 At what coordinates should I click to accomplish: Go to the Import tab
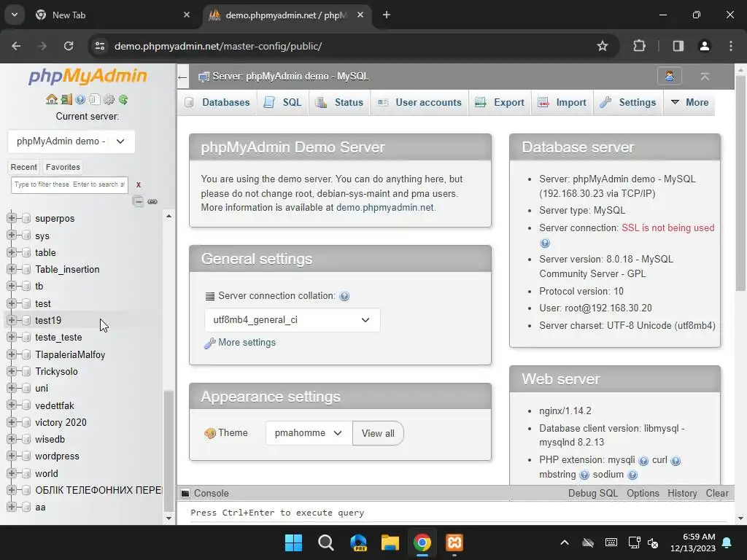click(x=562, y=102)
